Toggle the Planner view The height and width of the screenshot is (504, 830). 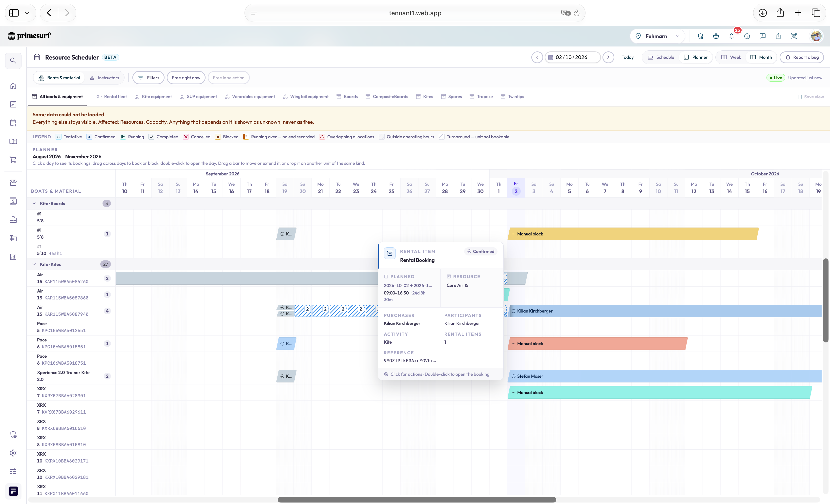point(695,57)
